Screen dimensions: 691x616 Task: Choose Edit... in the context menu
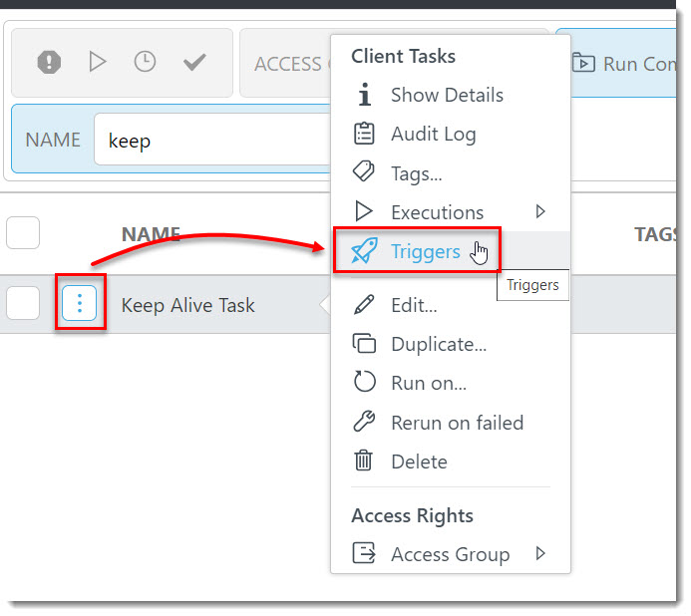pyautogui.click(x=451, y=305)
